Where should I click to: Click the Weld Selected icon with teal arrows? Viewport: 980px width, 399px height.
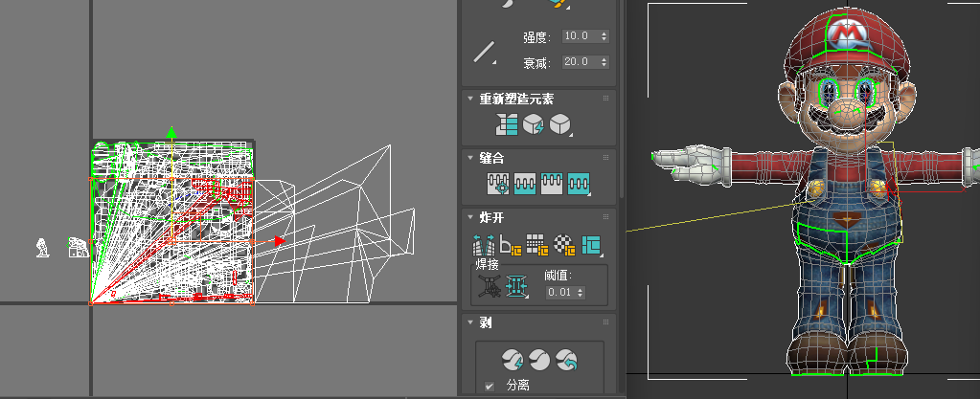(517, 286)
